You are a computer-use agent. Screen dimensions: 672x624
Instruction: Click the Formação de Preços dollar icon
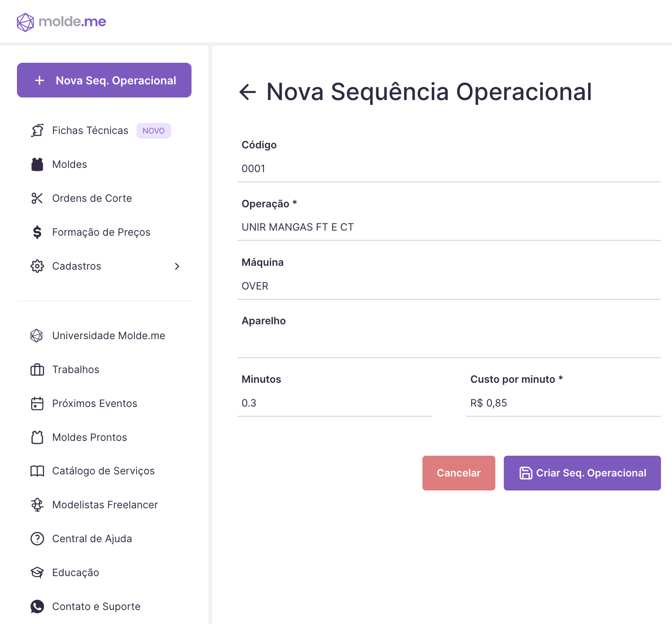37,232
